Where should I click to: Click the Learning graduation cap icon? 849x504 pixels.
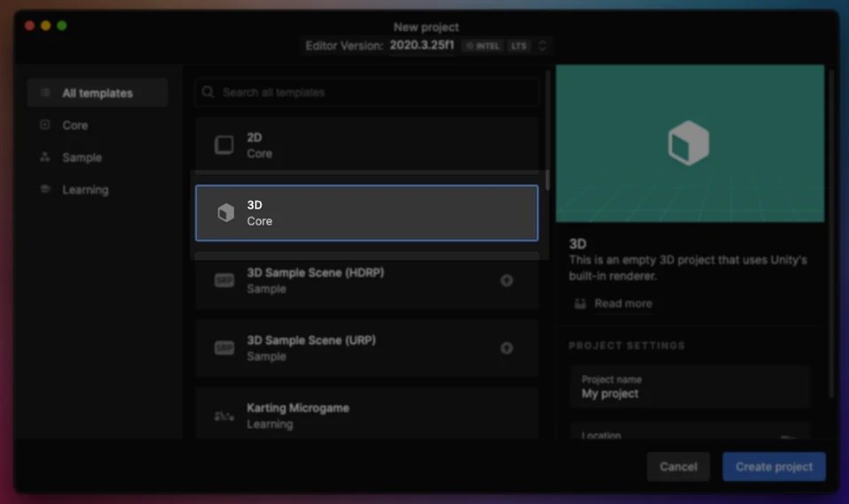pos(45,189)
